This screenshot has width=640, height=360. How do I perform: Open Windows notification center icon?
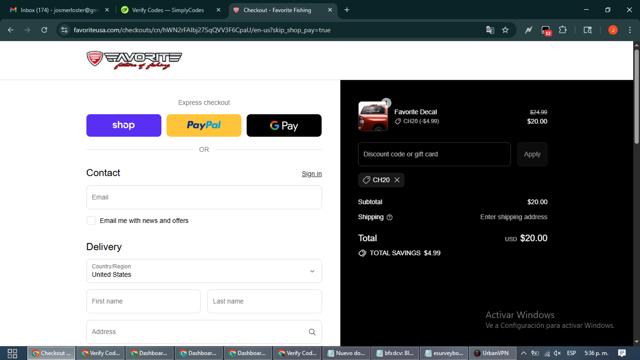(622, 353)
